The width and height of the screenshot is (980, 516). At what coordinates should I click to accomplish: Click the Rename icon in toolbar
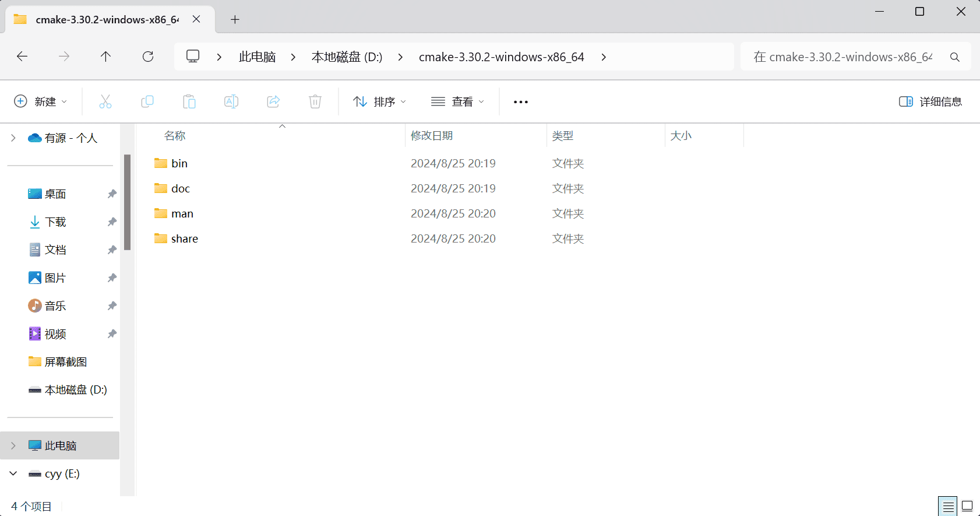(x=231, y=101)
